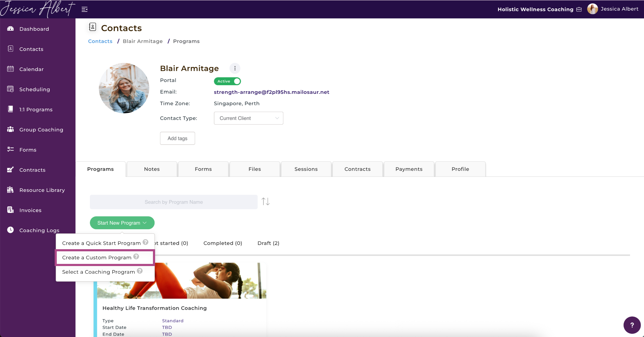
Task: Click the help icon next to Quick Start Program
Action: [x=146, y=242]
